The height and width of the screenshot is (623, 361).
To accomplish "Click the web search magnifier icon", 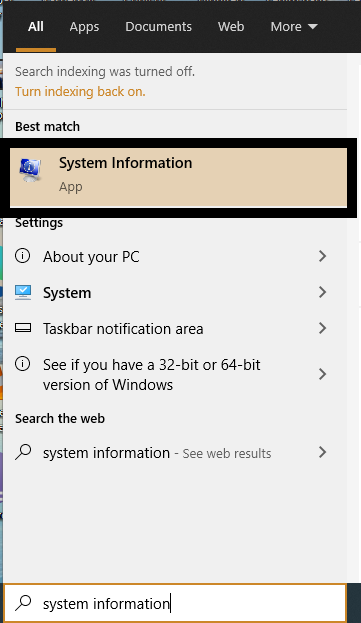I will click(x=23, y=452).
